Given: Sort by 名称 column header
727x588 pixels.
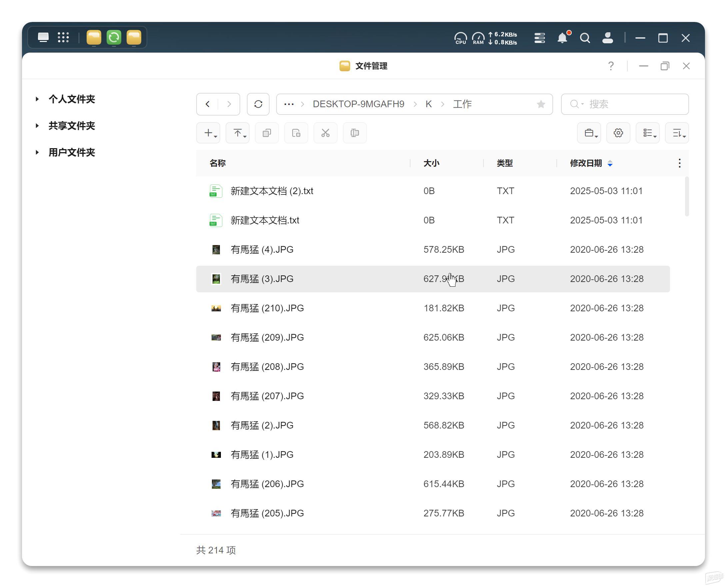Looking at the screenshot, I should coord(218,163).
